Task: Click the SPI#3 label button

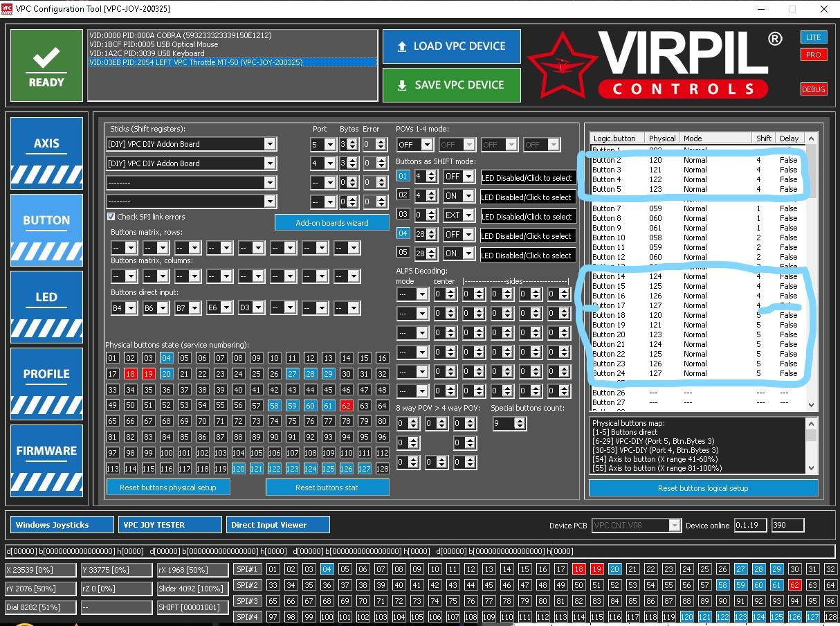Action: pyautogui.click(x=247, y=601)
